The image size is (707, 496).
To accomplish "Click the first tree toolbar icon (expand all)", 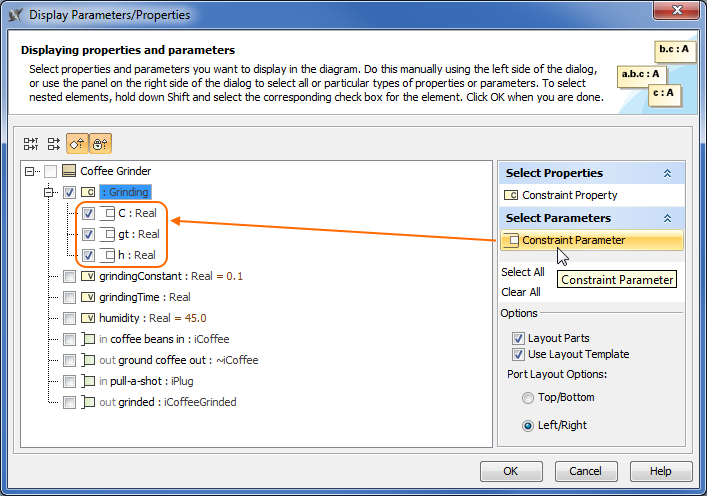I will click(30, 144).
